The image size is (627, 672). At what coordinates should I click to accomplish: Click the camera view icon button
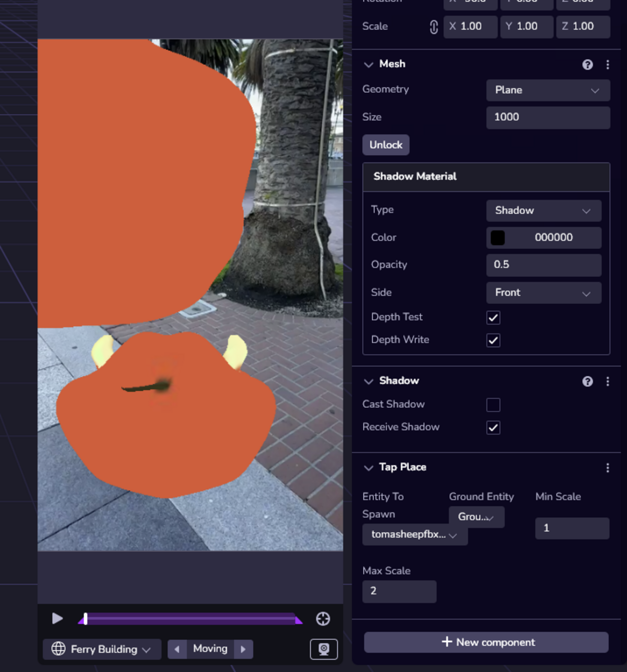(x=324, y=649)
